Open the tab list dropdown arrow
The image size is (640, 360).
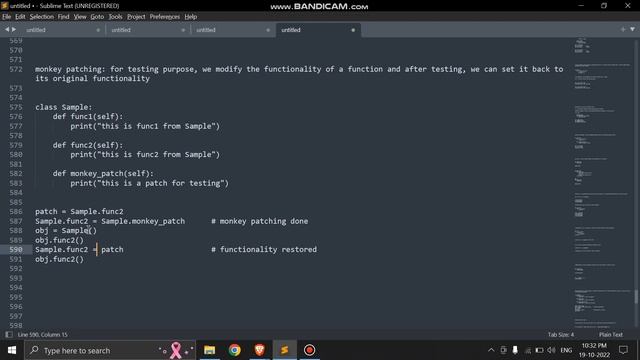click(x=632, y=29)
